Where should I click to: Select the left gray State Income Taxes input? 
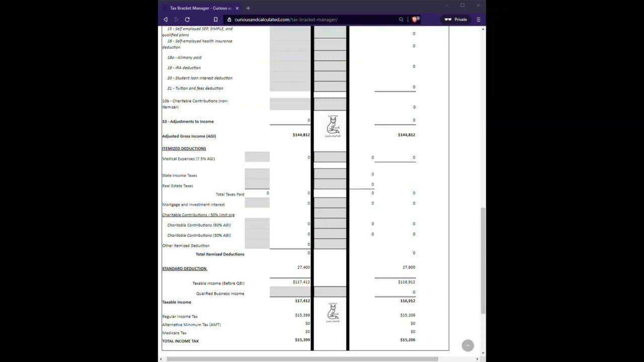pos(257,174)
